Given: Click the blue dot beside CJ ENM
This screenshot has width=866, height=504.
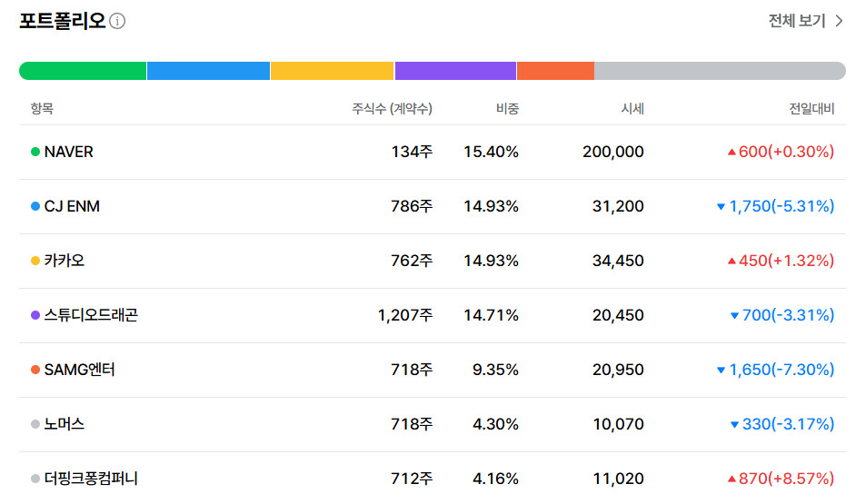Looking at the screenshot, I should [35, 206].
